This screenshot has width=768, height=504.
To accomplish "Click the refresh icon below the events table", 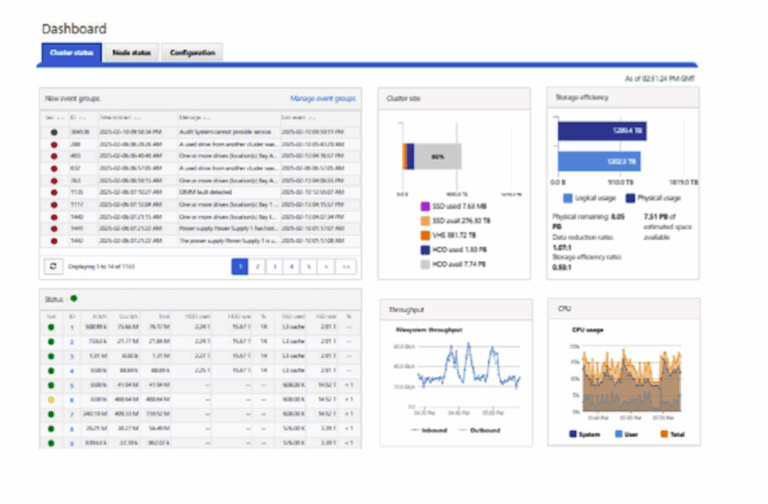I will [53, 267].
